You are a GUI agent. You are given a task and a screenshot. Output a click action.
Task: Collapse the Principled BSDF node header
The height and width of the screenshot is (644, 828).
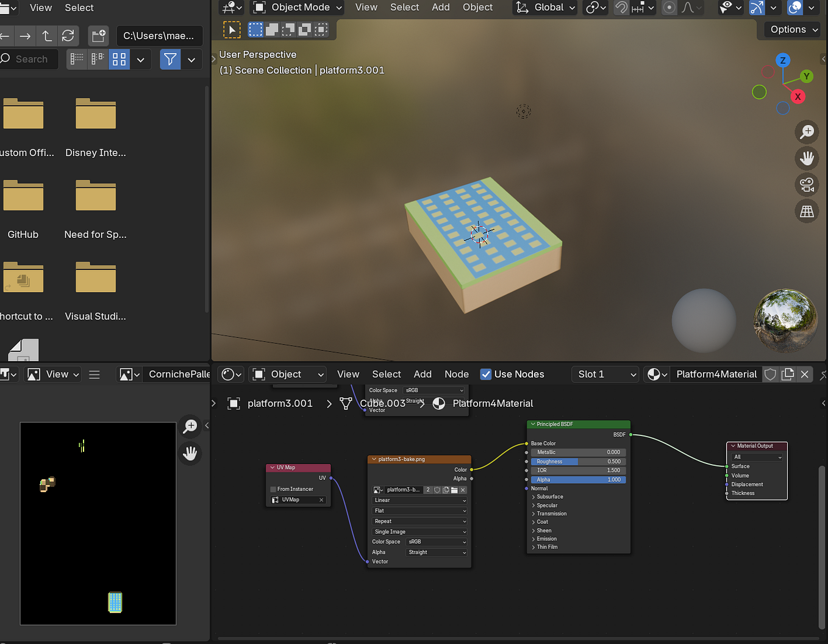click(x=534, y=424)
